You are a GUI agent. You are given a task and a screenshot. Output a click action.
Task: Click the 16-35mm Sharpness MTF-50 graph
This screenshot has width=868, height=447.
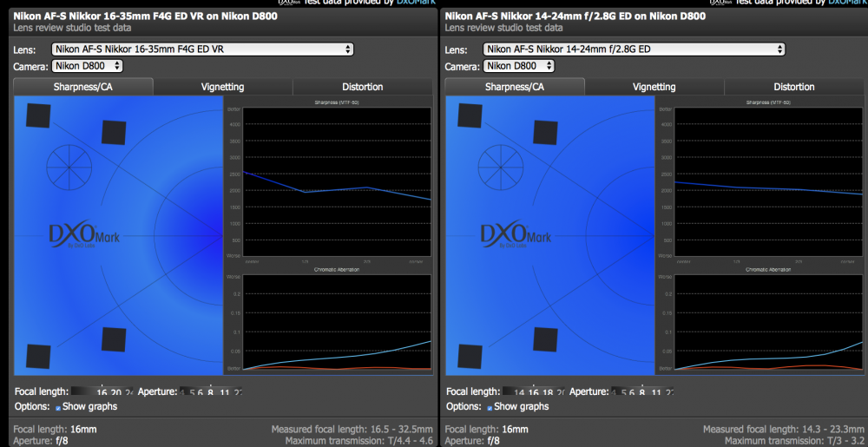coord(337,182)
